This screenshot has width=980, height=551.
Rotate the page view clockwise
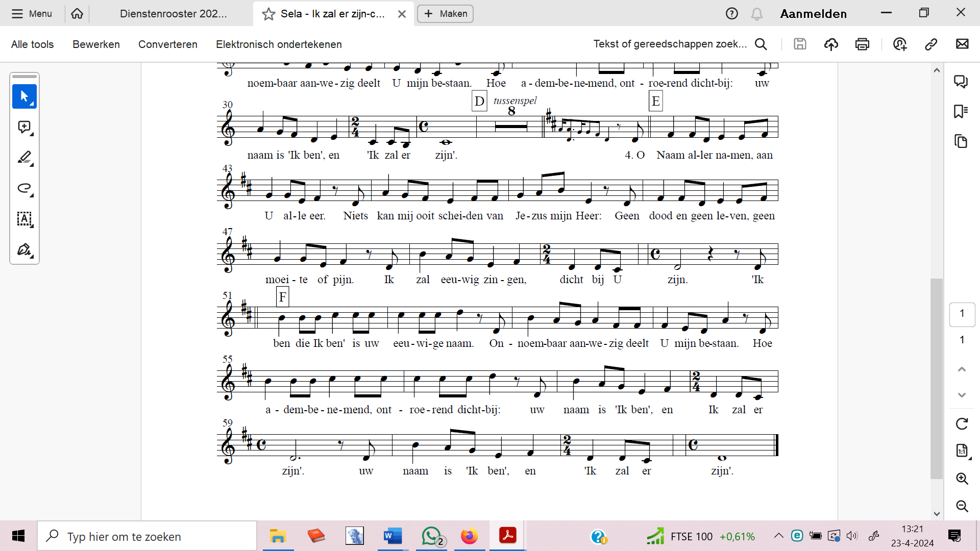[x=962, y=423]
